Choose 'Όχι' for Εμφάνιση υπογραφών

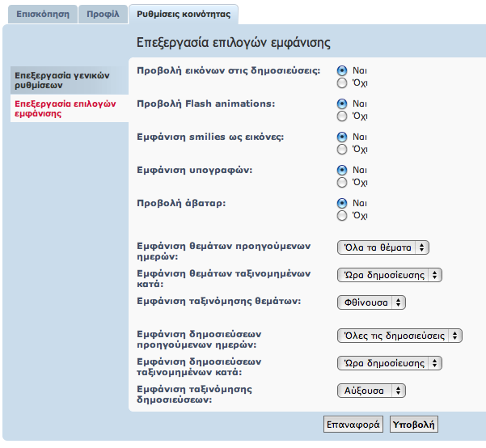tap(342, 182)
